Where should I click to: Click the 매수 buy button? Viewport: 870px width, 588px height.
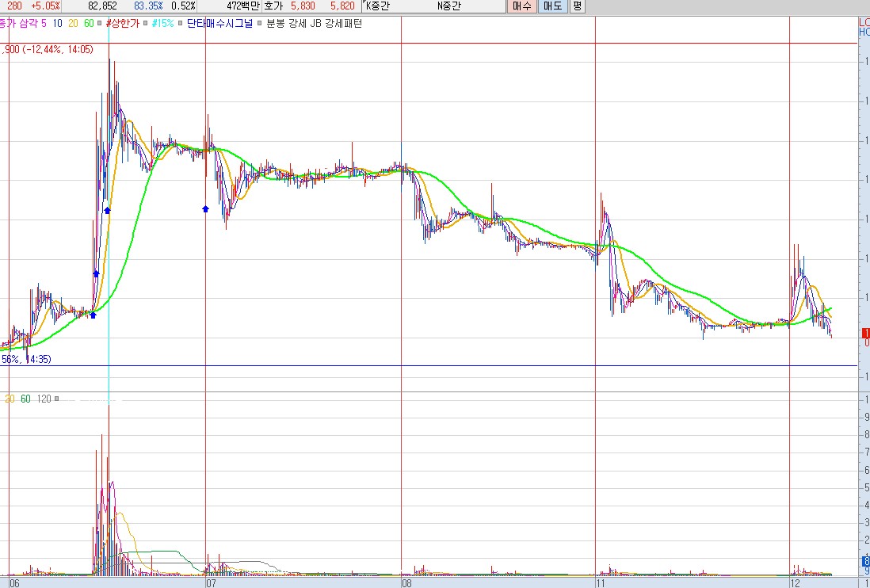click(521, 6)
